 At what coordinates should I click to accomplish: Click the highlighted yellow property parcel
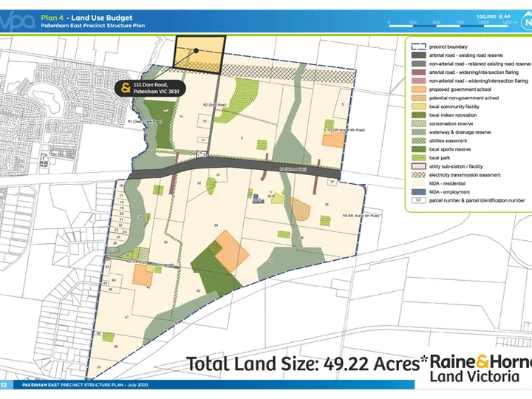click(199, 55)
